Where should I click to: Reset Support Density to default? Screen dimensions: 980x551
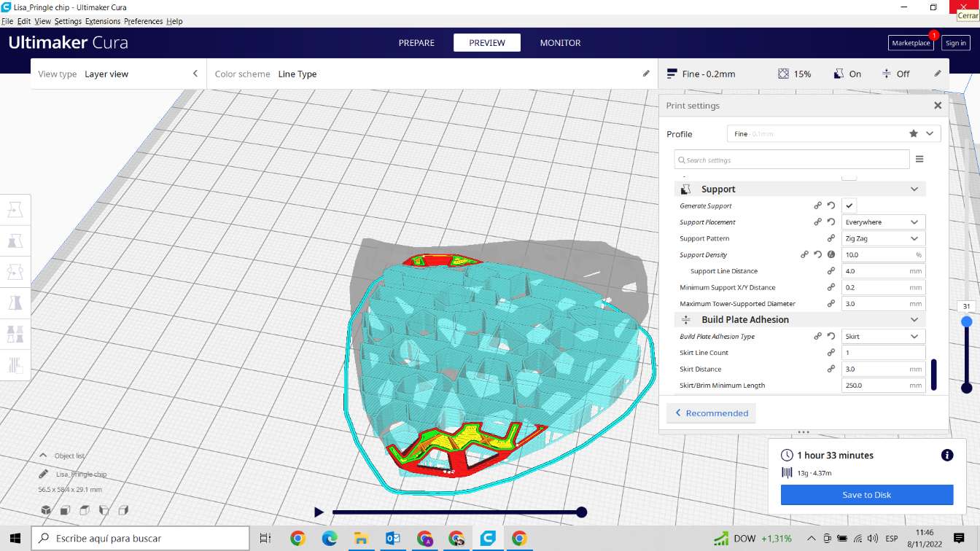point(818,254)
